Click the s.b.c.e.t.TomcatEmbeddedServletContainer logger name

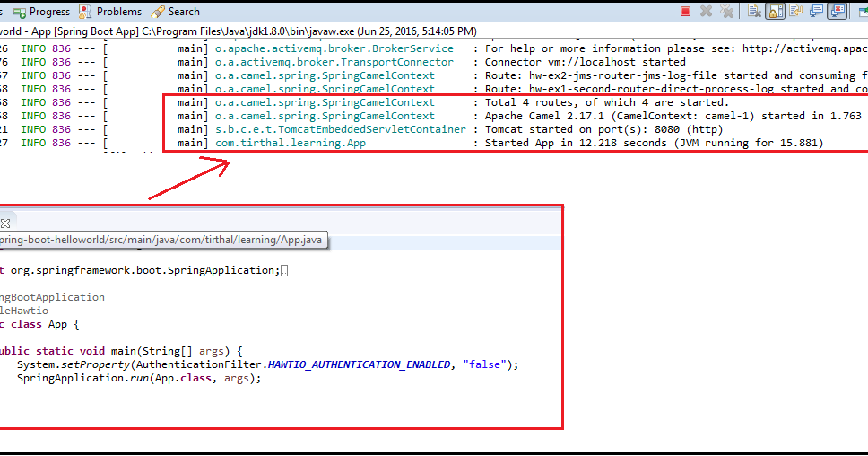pyautogui.click(x=341, y=129)
